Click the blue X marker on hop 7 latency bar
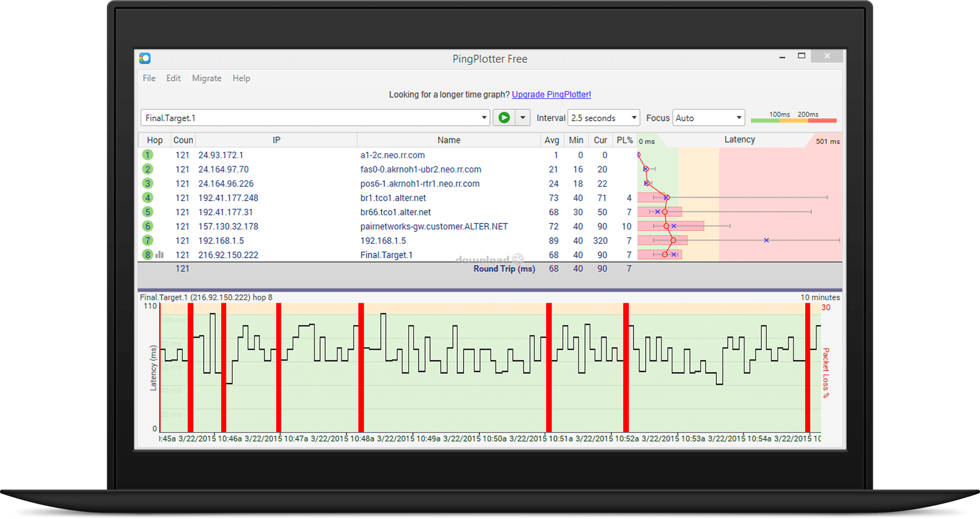 click(766, 240)
